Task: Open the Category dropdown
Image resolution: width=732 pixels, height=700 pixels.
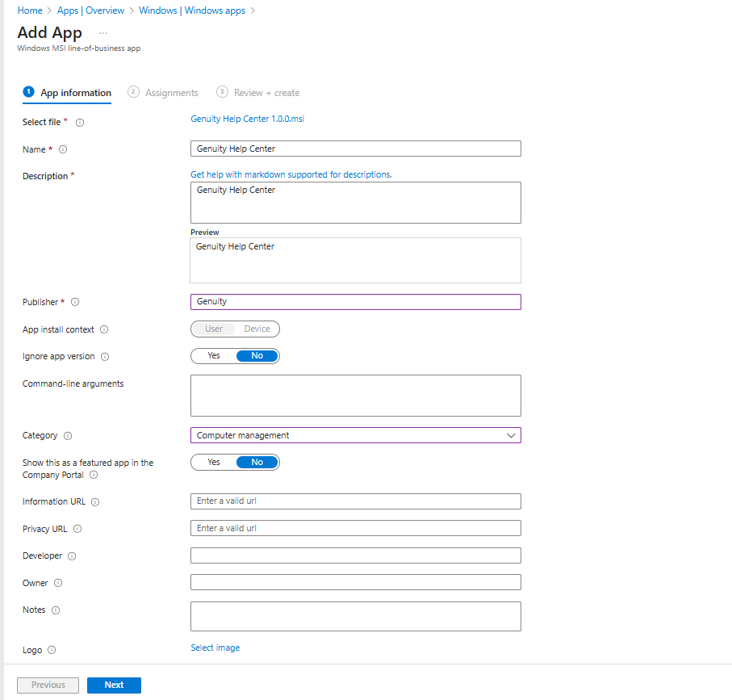Action: click(356, 435)
